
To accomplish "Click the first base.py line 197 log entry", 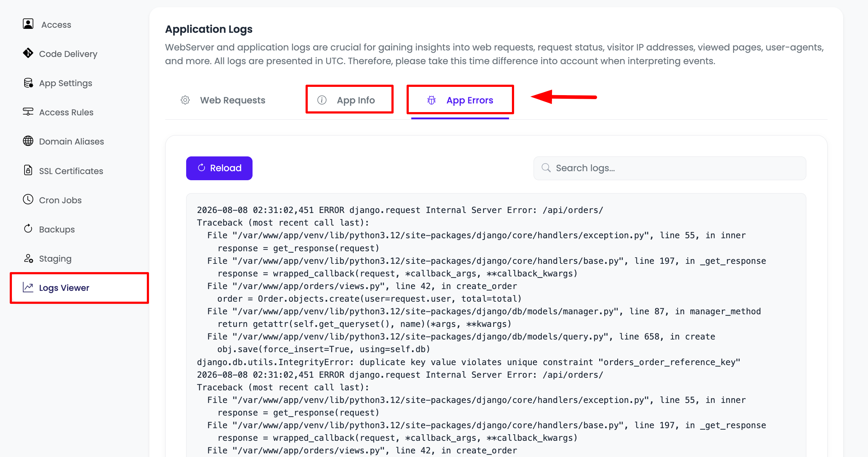I will [x=487, y=261].
